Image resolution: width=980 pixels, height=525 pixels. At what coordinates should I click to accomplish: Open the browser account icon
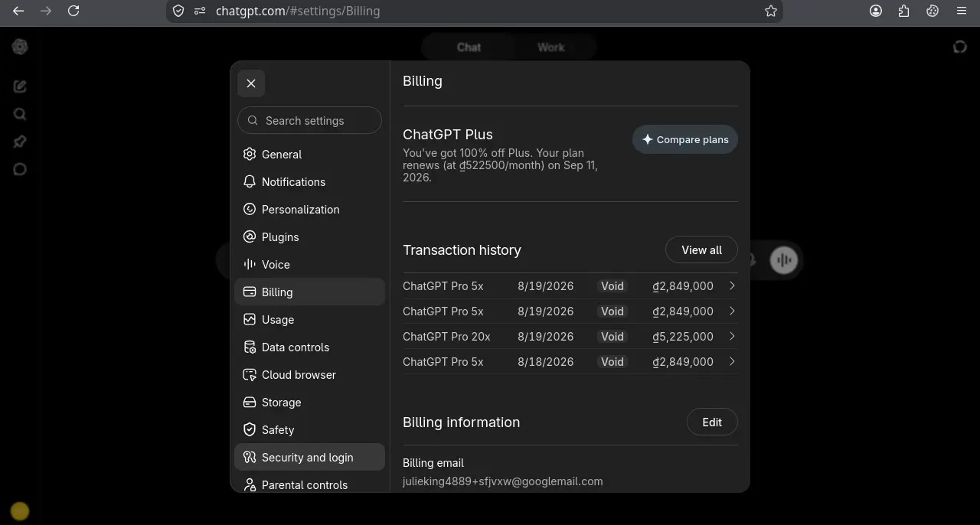coord(876,11)
